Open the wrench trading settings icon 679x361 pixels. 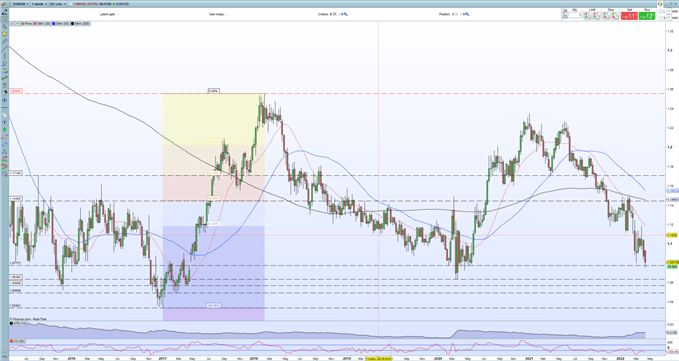[x=565, y=10]
